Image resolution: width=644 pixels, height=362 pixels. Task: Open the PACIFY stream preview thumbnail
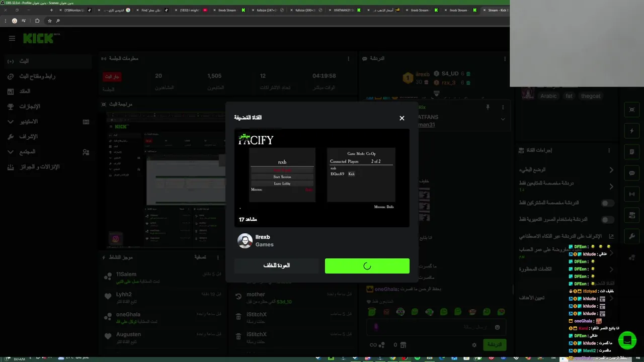(322, 178)
